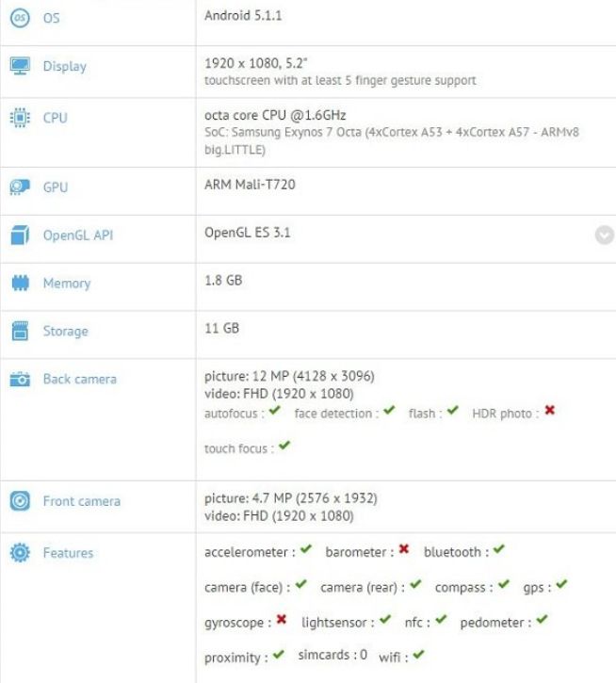616x683 pixels.
Task: Click the GPU icon
Action: [20, 187]
